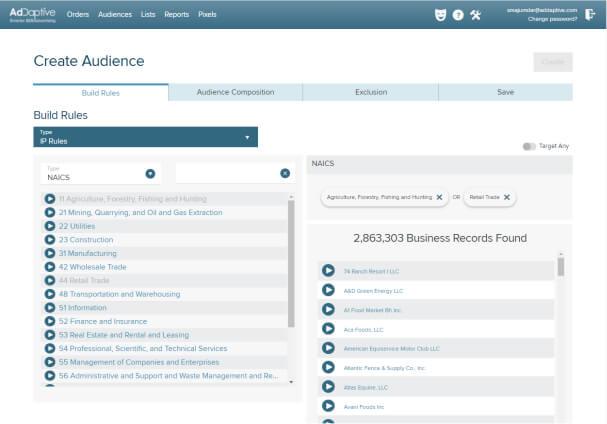Viewport: 607px width, 424px height.
Task: Click arrow icon beside A&D Green Energy LLC
Action: [x=328, y=290]
